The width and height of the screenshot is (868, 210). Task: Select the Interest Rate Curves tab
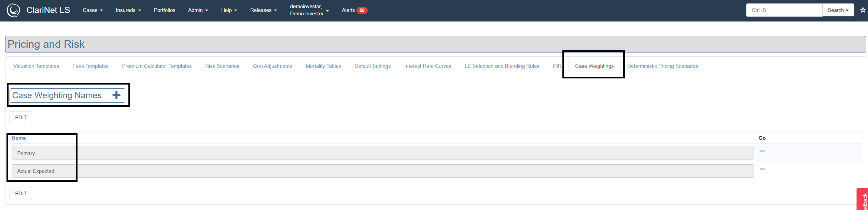tap(428, 66)
